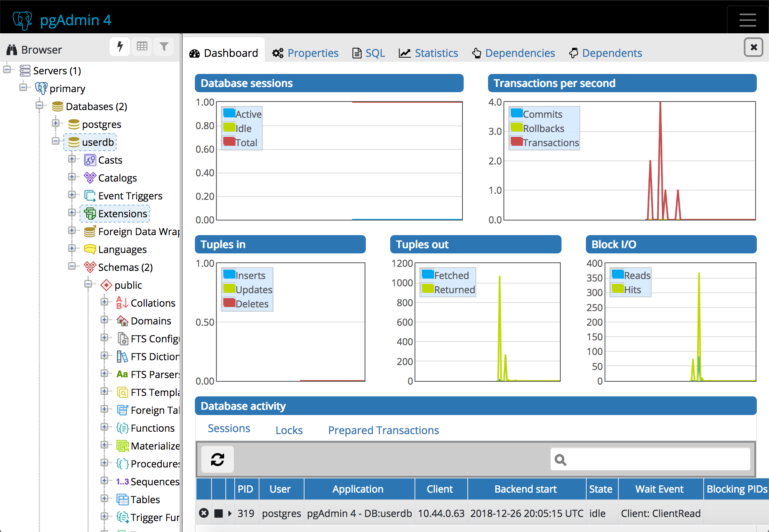769x532 pixels.
Task: Open the SQL tab
Action: (x=369, y=53)
